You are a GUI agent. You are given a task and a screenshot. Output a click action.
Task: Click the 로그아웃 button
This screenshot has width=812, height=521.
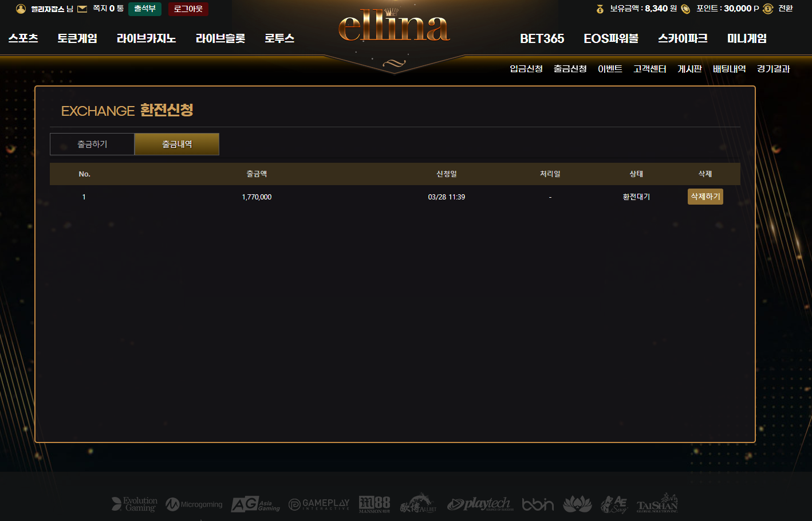click(x=188, y=9)
